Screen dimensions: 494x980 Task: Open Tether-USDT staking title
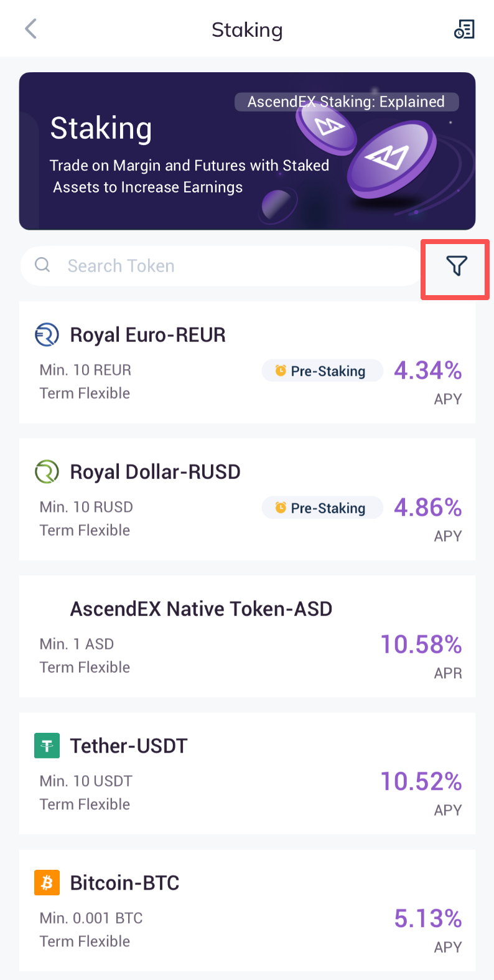coord(129,746)
